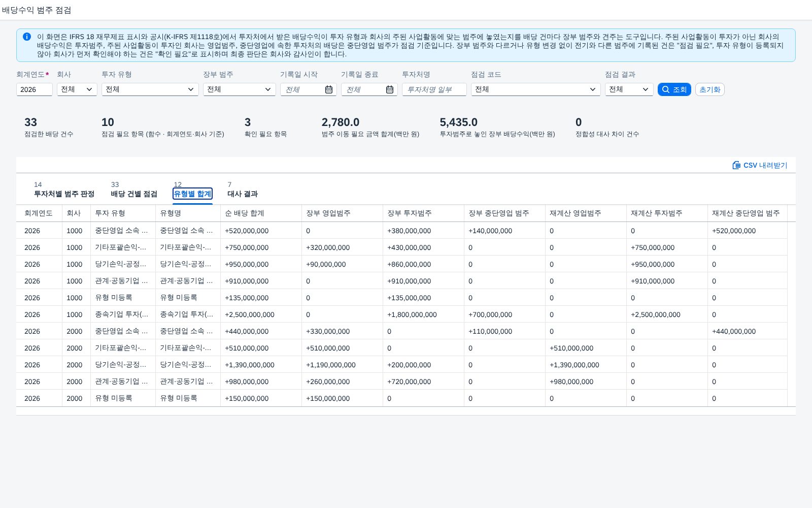Image resolution: width=812 pixels, height=508 pixels.
Task: Open calendar picker for 기록일 시작
Action: click(329, 89)
